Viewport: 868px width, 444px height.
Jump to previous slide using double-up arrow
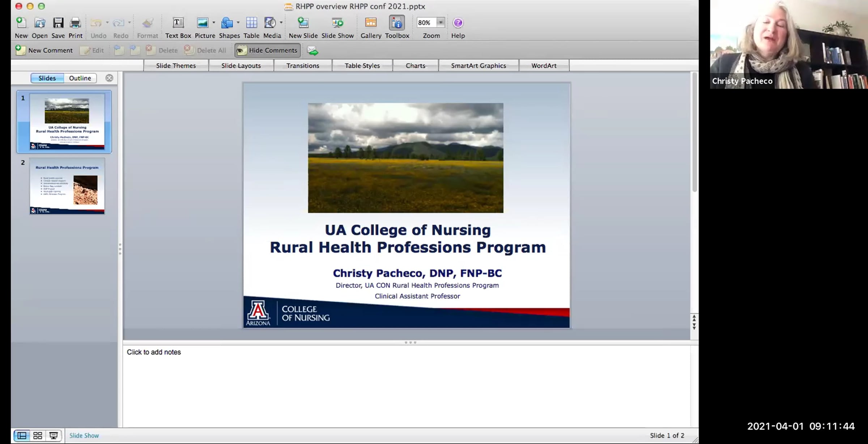(x=694, y=318)
